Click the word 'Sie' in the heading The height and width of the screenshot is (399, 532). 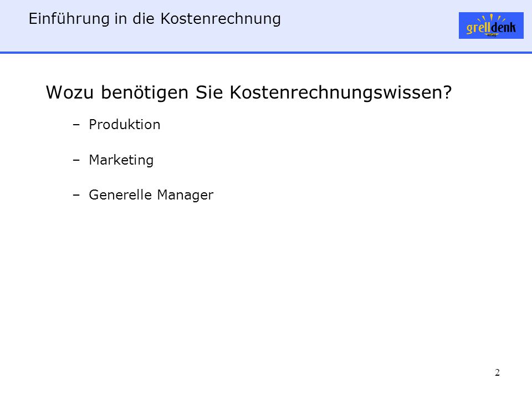pos(209,92)
